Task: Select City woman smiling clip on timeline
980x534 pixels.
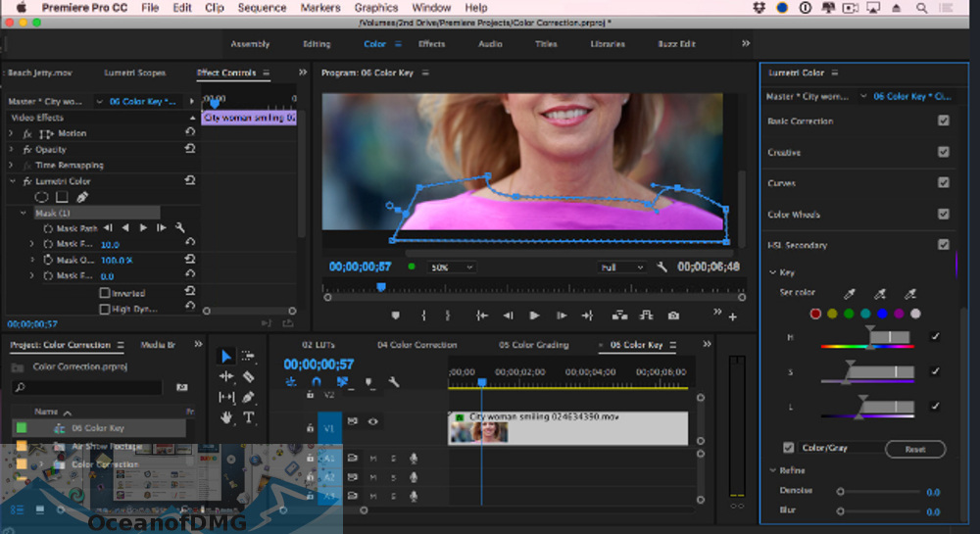Action: coord(568,428)
